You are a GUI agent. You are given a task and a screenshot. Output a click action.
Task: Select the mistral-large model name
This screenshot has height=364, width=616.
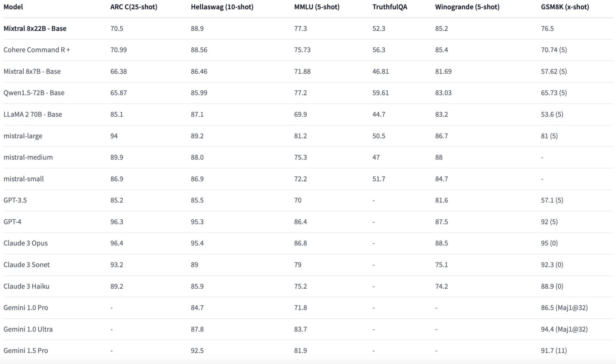[x=23, y=136]
